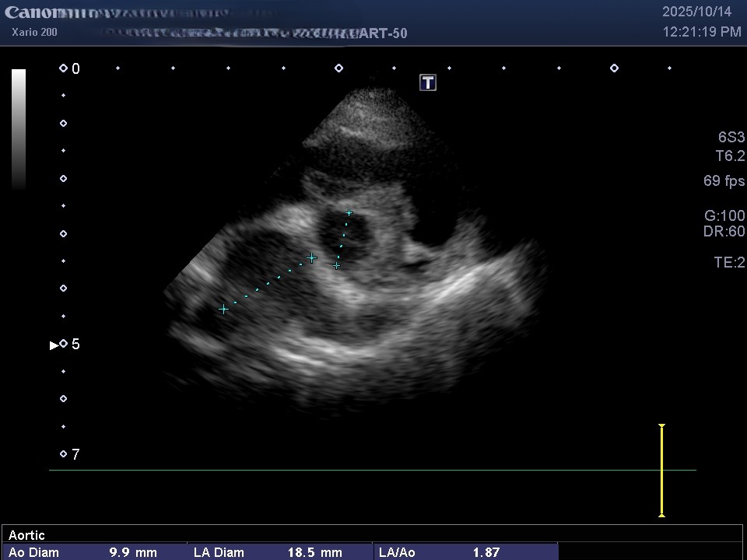Select the DR:60 dynamic range readout
747x560 pixels.
[724, 232]
